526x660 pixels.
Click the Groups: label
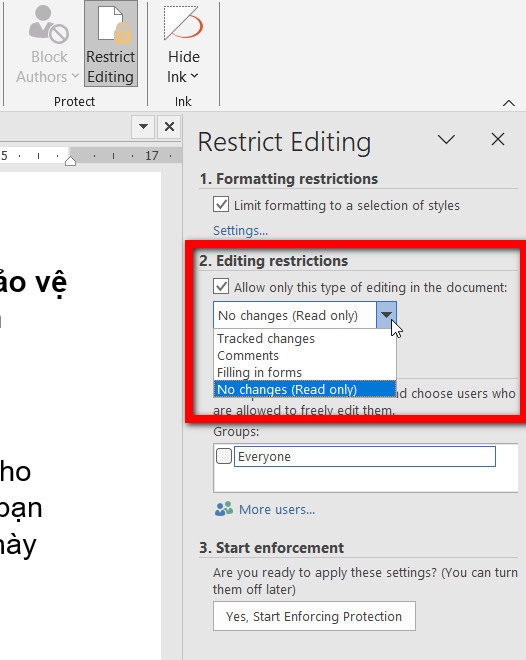click(x=236, y=431)
